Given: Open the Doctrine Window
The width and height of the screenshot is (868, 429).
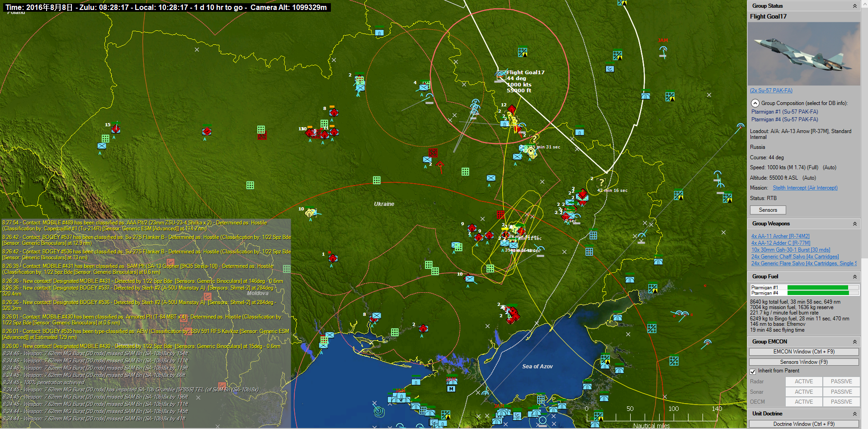Looking at the screenshot, I should tap(804, 424).
